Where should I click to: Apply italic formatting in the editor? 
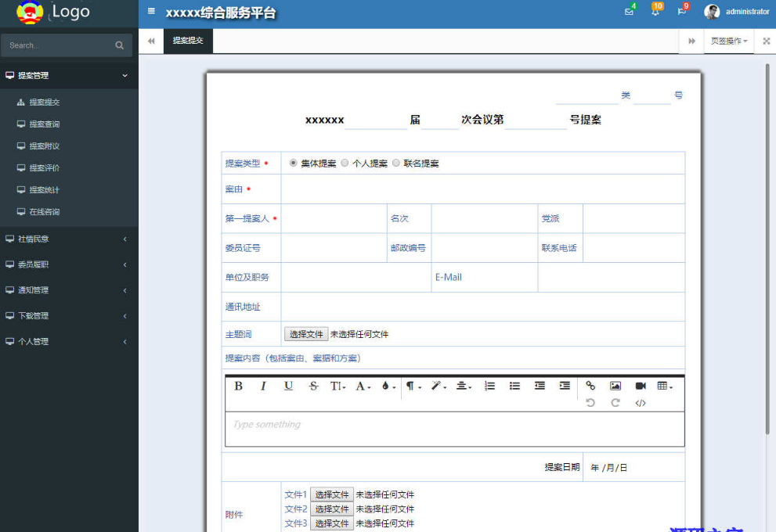(263, 386)
